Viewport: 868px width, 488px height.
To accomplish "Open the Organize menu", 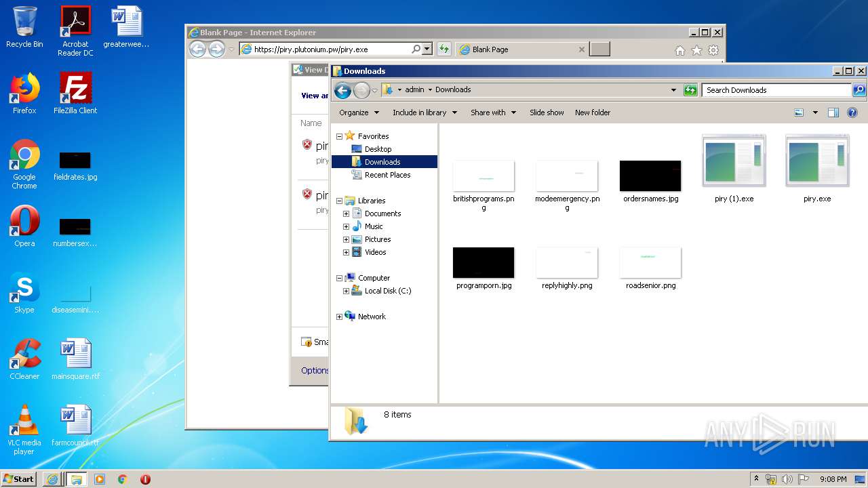I will click(359, 113).
